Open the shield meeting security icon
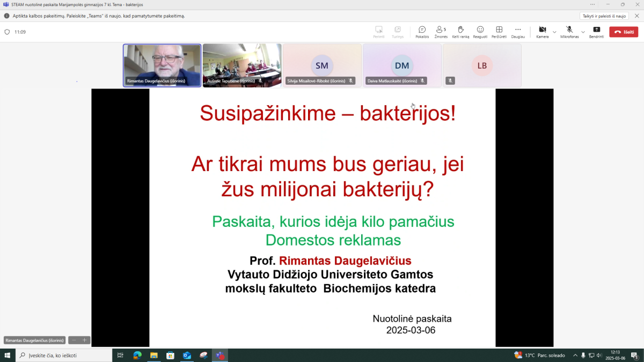The image size is (644, 362). [7, 32]
